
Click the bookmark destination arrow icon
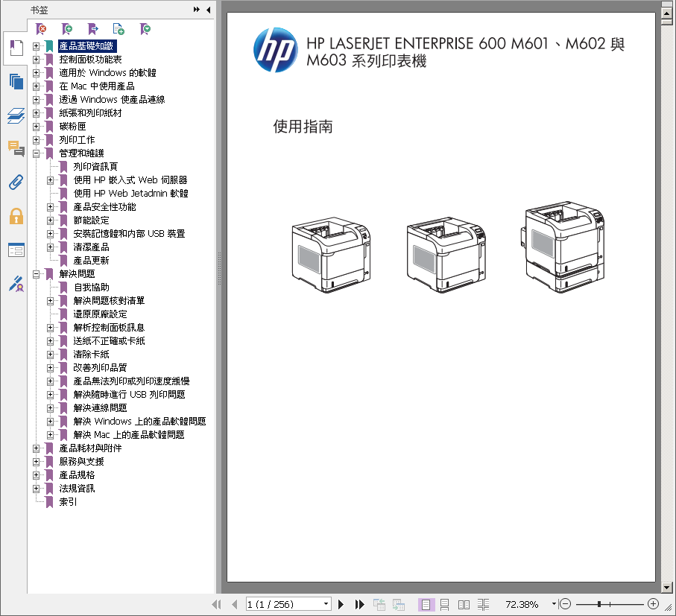tap(92, 29)
